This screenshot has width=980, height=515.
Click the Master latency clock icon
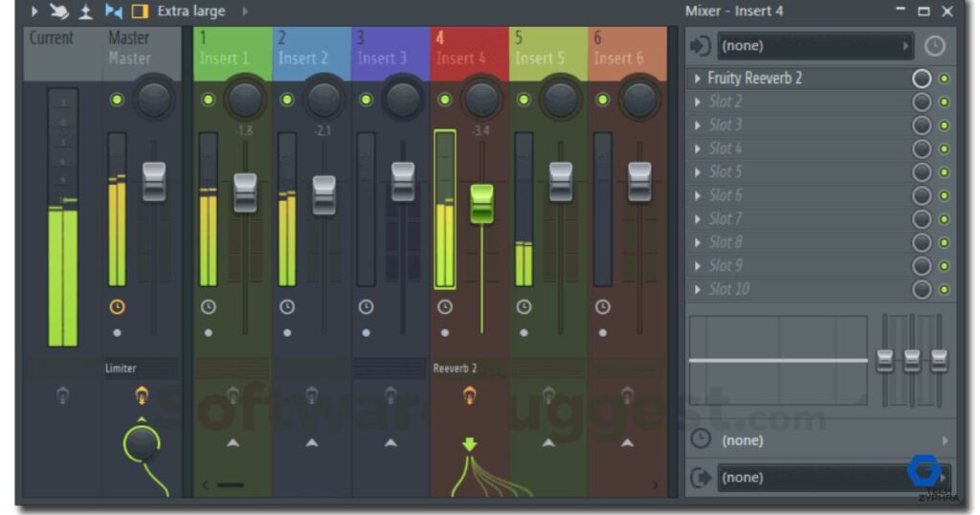(x=117, y=307)
